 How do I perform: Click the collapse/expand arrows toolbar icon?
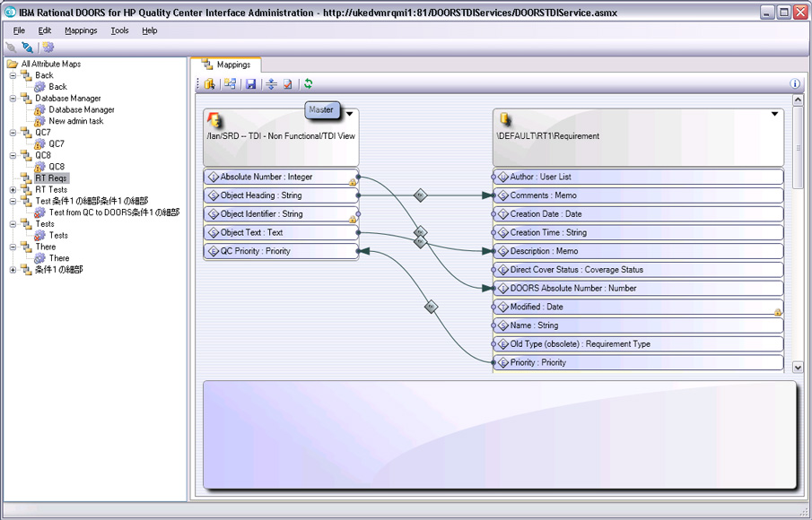point(271,83)
